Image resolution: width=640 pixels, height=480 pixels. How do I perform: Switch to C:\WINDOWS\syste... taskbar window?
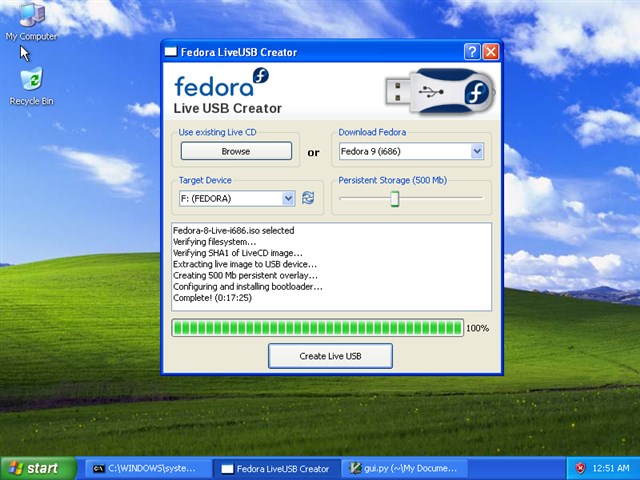point(148,468)
